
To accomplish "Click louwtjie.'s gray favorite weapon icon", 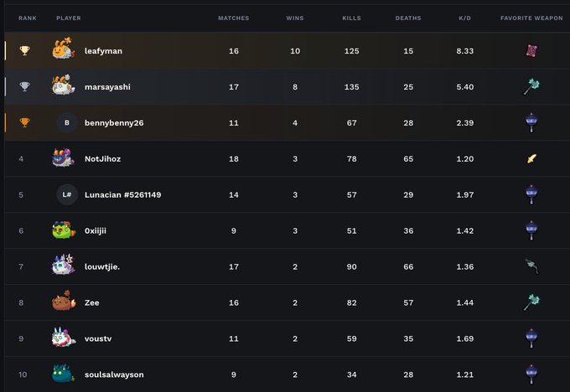I will tap(532, 266).
